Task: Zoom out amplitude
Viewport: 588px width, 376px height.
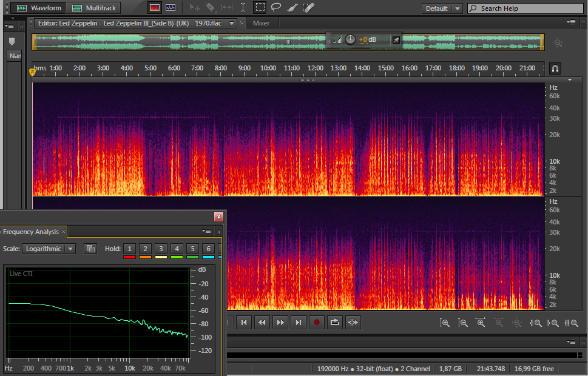Action: pos(463,323)
